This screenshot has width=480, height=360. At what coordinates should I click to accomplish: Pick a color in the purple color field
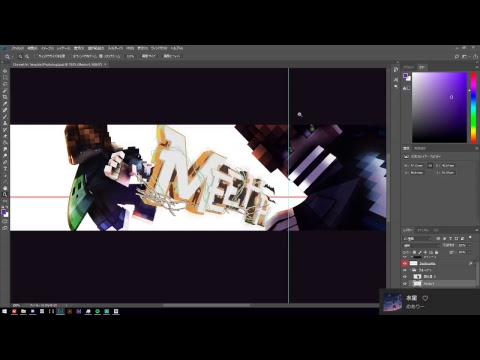[439, 107]
